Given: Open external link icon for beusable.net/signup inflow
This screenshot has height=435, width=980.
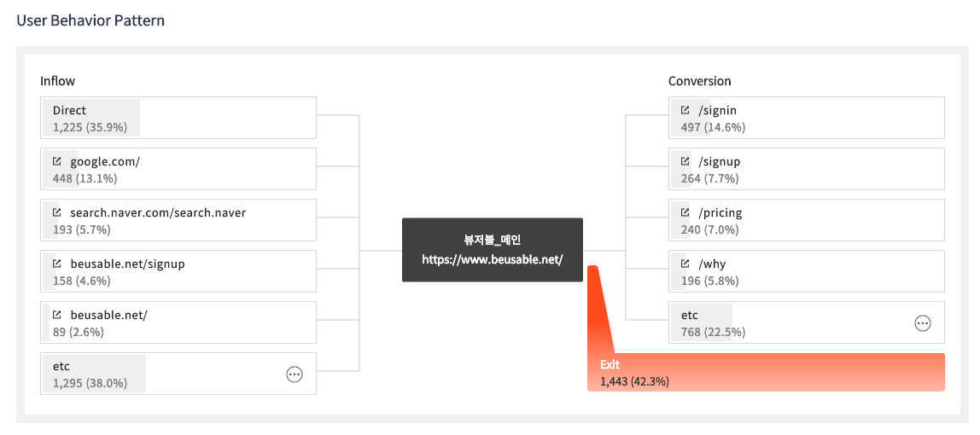Looking at the screenshot, I should click(x=57, y=264).
